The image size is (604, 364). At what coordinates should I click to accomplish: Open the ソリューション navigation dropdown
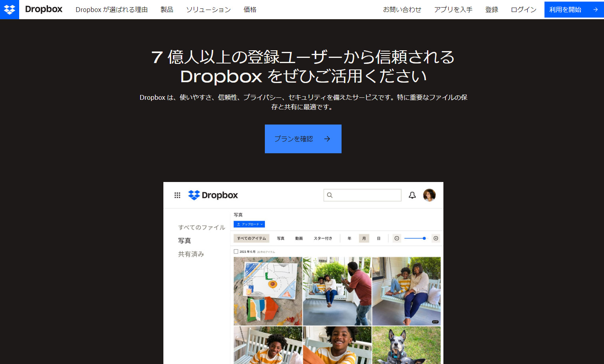tap(208, 9)
